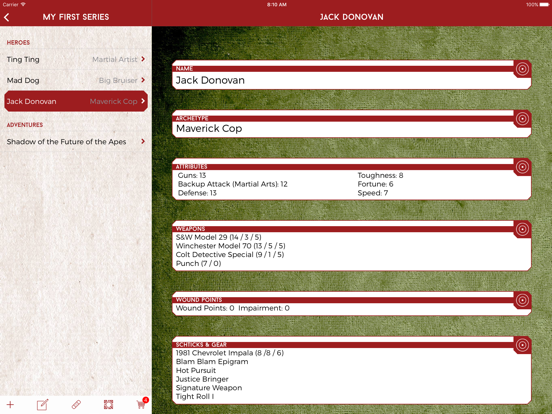Select Tight Roll I schtick
The width and height of the screenshot is (552, 414).
tap(195, 397)
